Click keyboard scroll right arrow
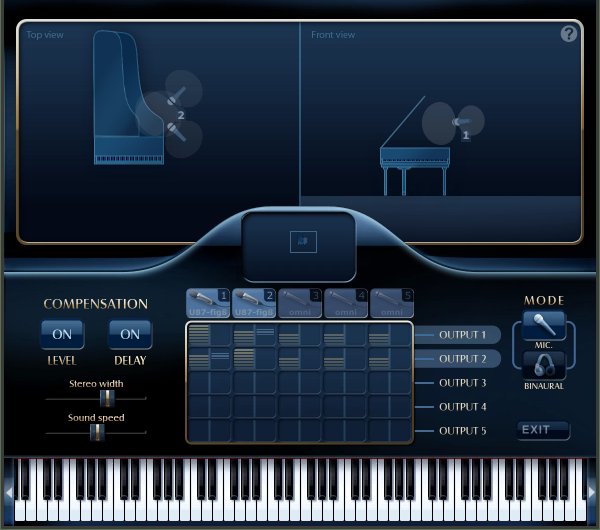 (x=592, y=493)
